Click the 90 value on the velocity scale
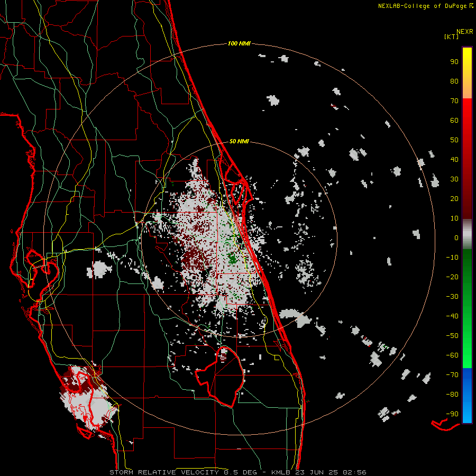Screen dimensions: 476x476 point(454,62)
